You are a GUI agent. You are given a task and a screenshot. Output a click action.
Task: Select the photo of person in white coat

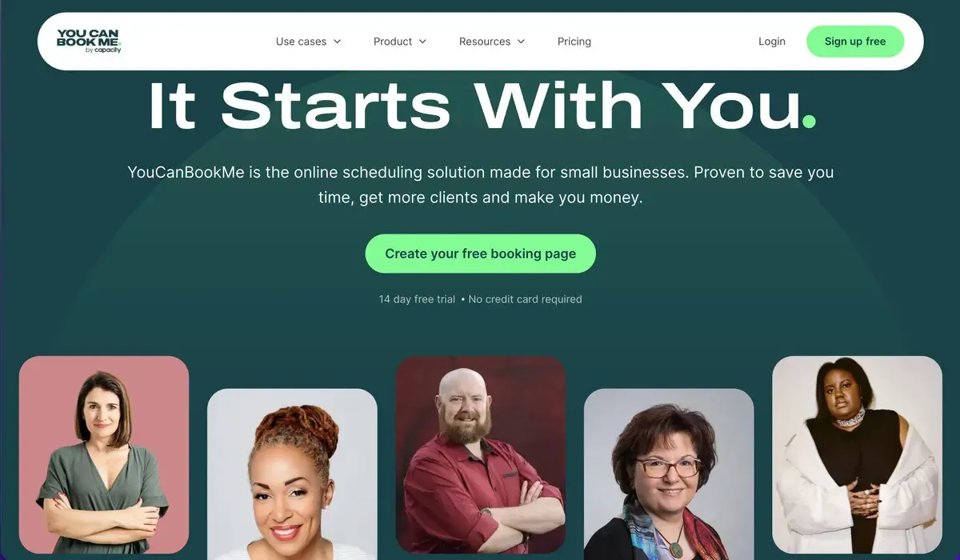click(858, 455)
